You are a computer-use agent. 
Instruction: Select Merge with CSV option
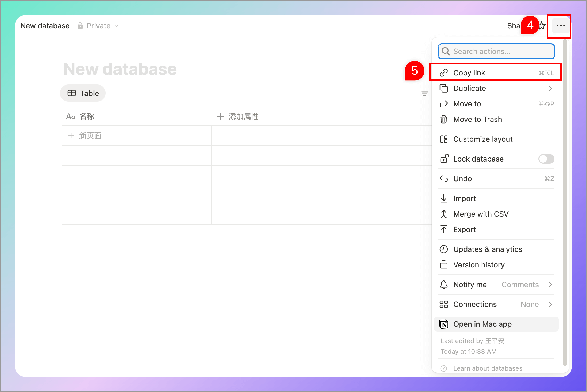pyautogui.click(x=481, y=214)
